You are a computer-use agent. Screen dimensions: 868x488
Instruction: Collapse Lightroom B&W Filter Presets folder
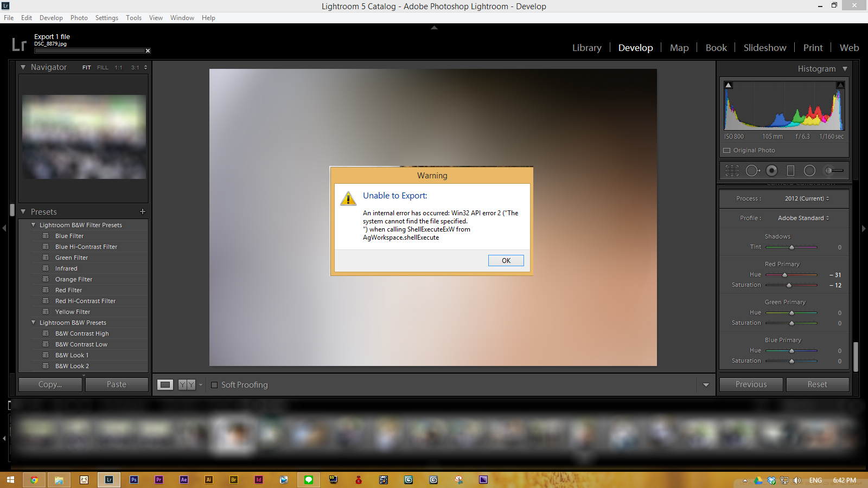[x=34, y=225]
